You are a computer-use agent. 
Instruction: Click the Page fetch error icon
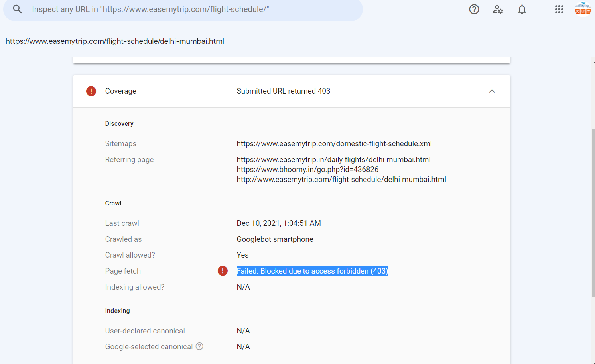coord(223,271)
